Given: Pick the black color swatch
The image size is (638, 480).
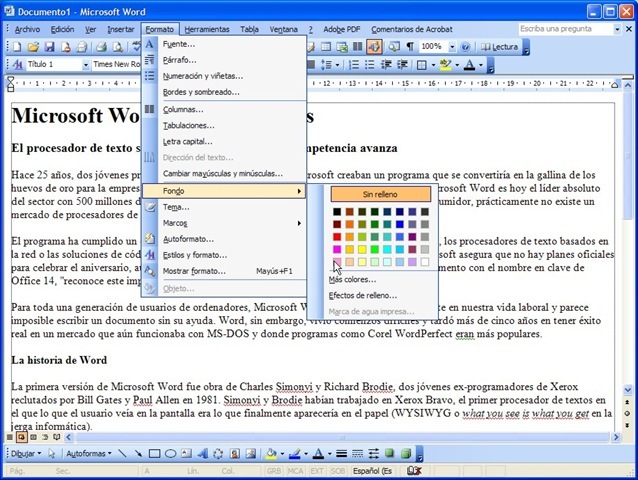Looking at the screenshot, I should click(x=337, y=212).
